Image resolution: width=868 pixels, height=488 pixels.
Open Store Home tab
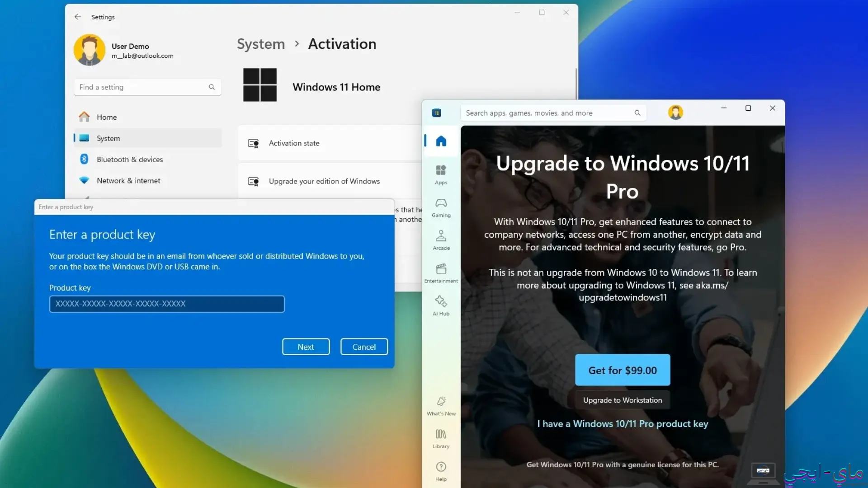441,141
